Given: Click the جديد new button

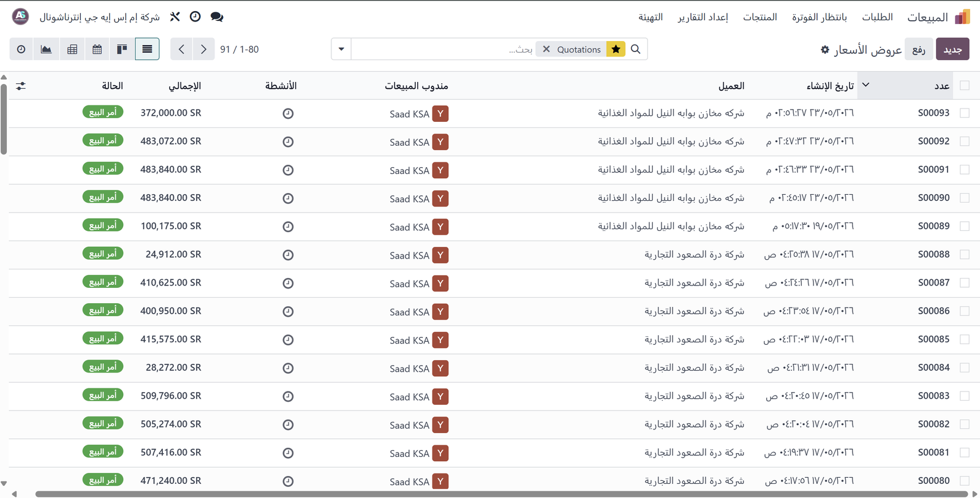Looking at the screenshot, I should (x=952, y=49).
